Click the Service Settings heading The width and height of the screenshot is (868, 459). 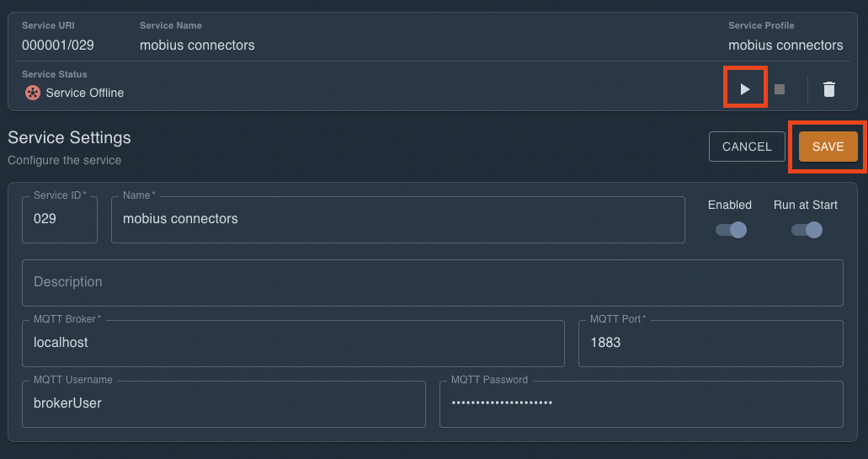(x=69, y=137)
